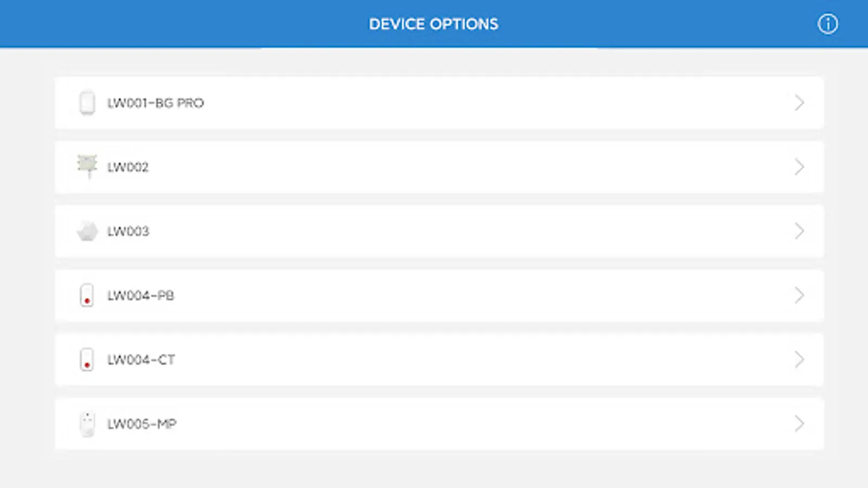Select the LW002 device label

click(127, 167)
